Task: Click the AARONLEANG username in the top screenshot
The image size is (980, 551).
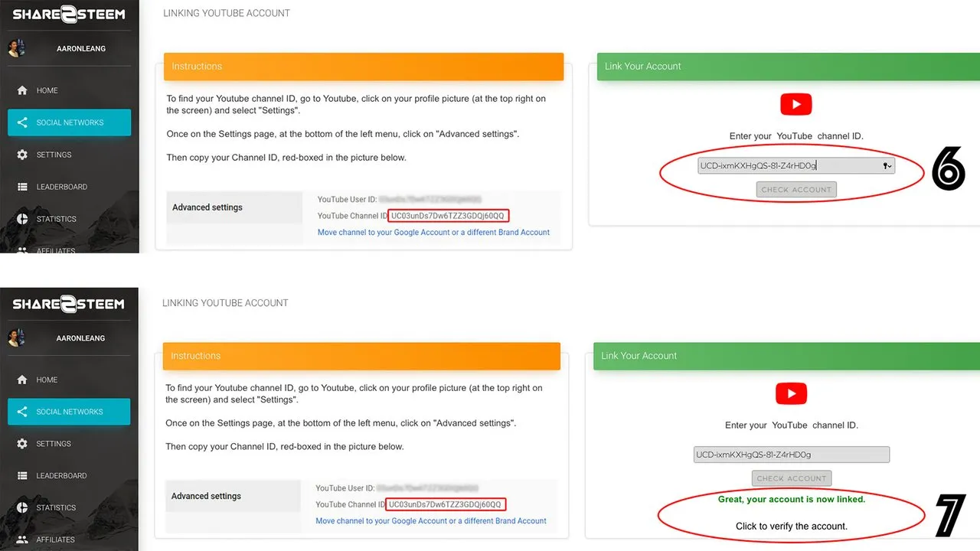Action: click(x=81, y=48)
